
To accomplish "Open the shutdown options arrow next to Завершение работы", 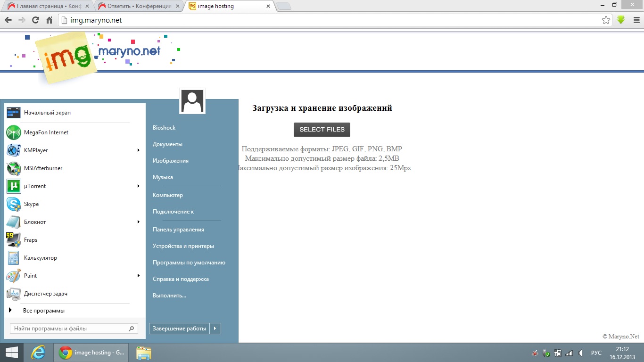I will [x=215, y=329].
